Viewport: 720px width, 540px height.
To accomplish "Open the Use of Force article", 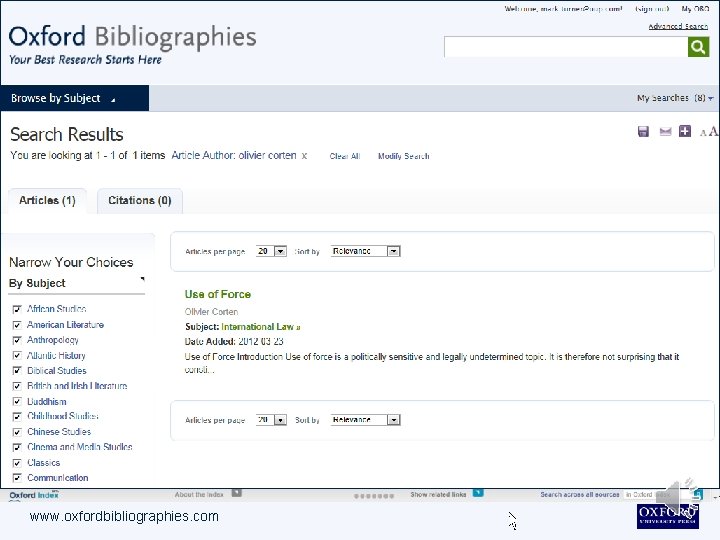I will point(218,294).
